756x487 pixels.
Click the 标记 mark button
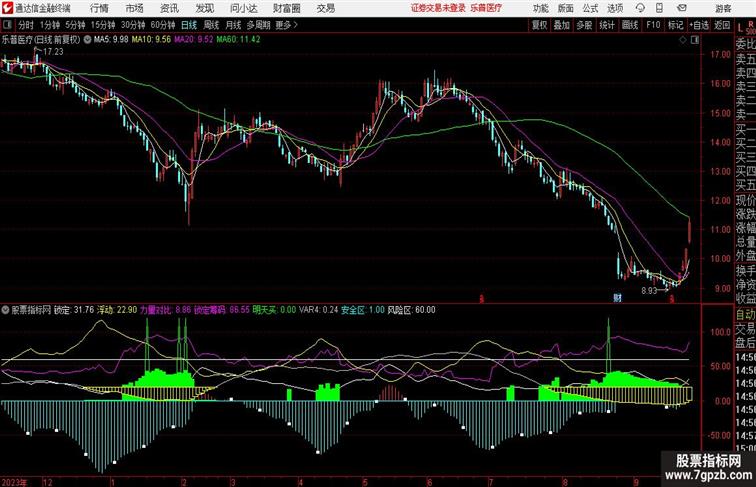[x=675, y=25]
